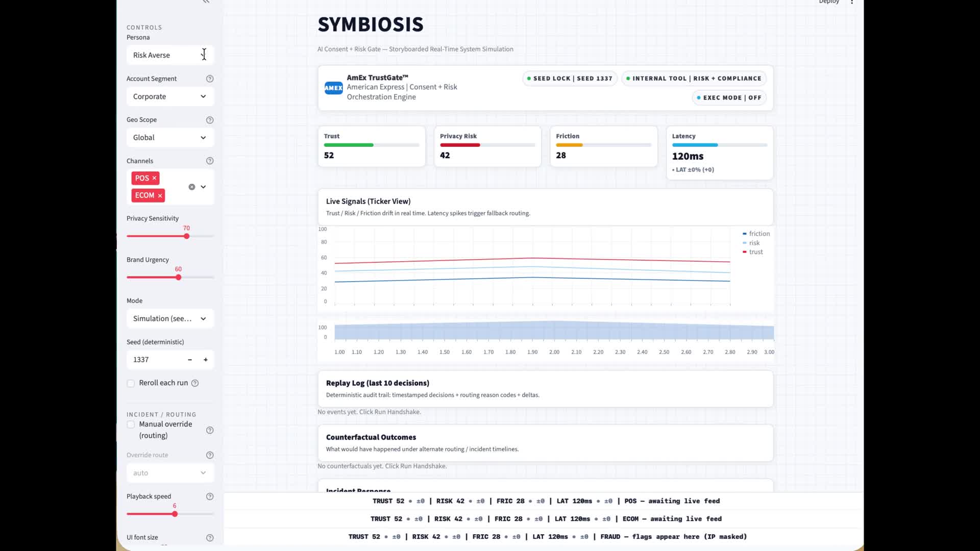Adjust the Playback speed slider handle
980x551 pixels.
[175, 514]
